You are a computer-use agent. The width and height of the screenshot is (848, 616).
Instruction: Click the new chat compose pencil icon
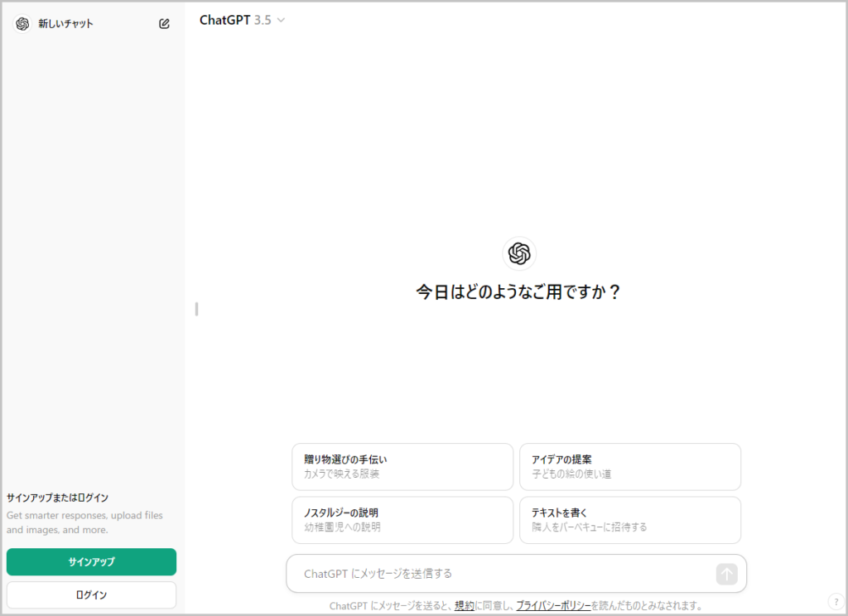click(165, 24)
